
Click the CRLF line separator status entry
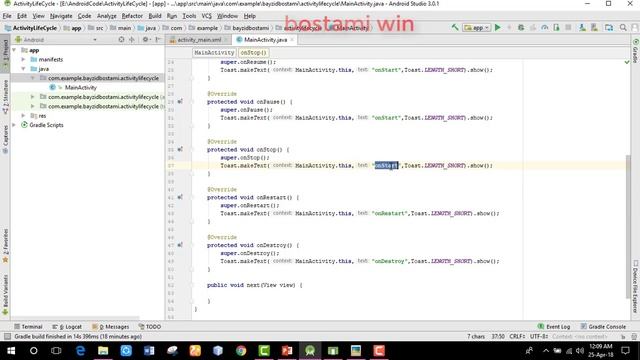[x=517, y=336]
